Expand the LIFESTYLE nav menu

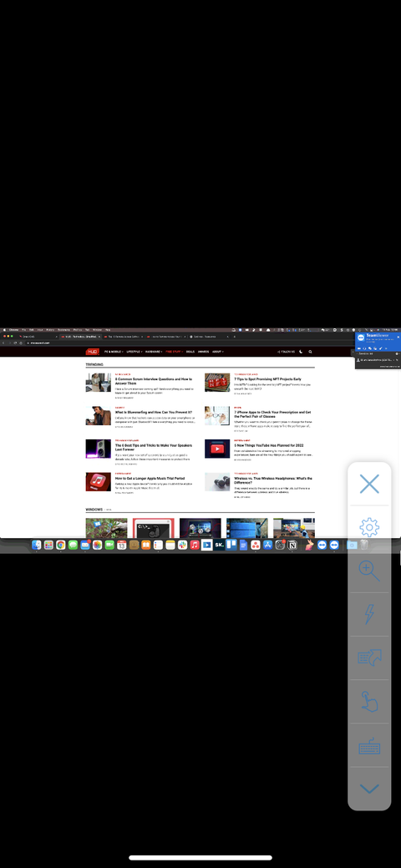[x=134, y=352]
